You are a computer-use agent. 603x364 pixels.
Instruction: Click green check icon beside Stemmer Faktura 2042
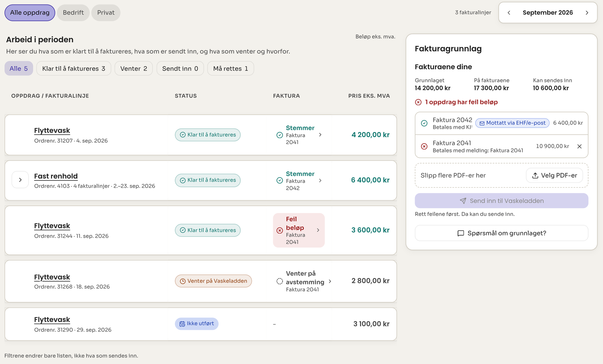click(x=280, y=180)
